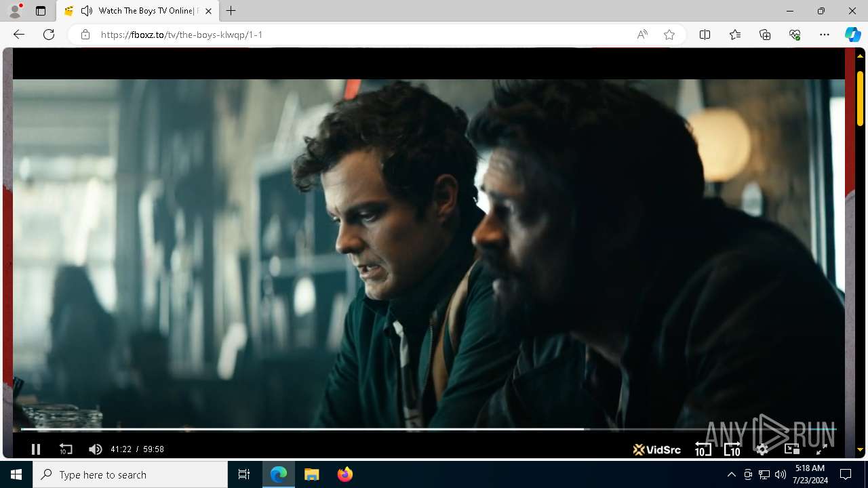Screen dimensions: 868x488
Task: Launch Firefox from taskbar
Action: coord(344,474)
